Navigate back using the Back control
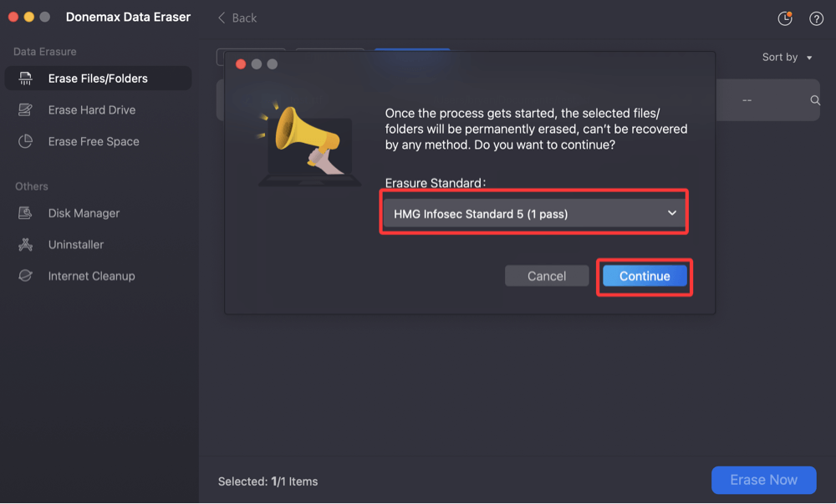 (x=237, y=18)
